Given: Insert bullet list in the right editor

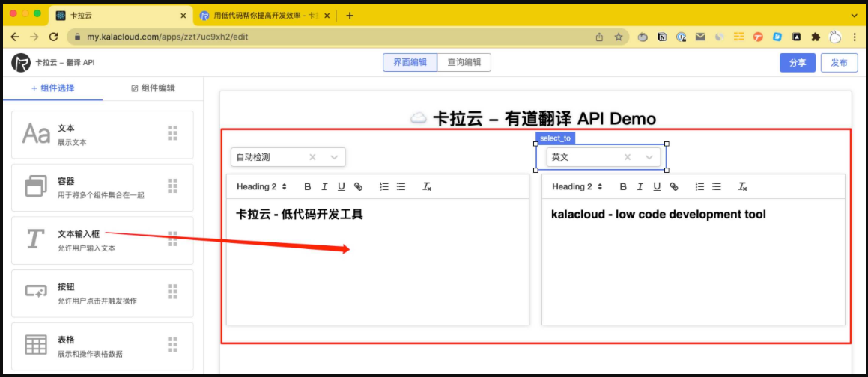Looking at the screenshot, I should click(717, 187).
